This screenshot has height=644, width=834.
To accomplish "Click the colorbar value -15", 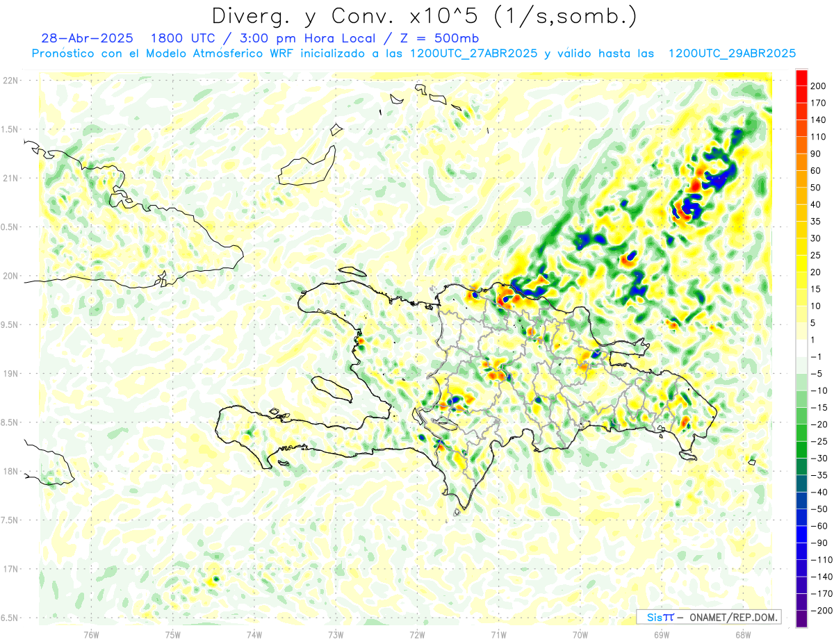I will [x=819, y=407].
